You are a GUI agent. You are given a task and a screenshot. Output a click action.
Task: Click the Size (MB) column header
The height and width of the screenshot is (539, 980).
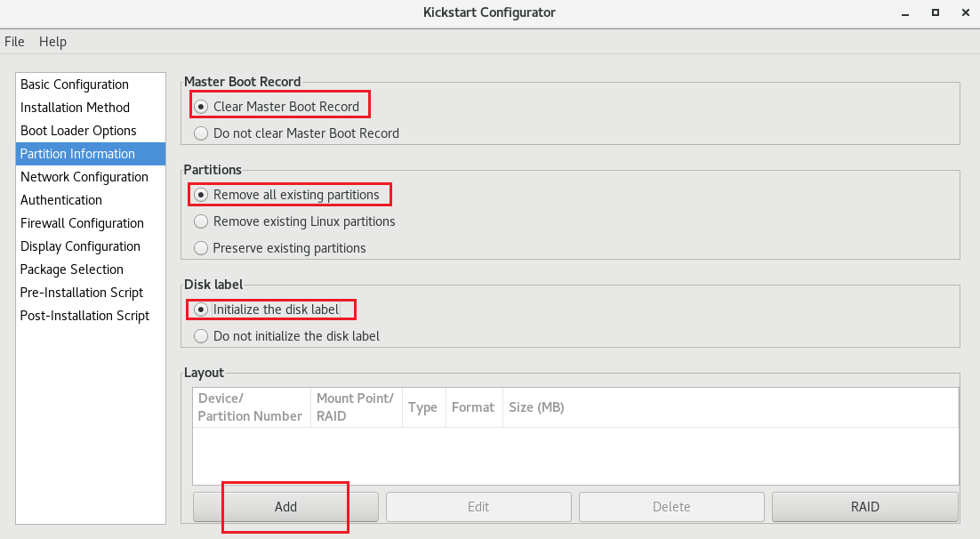pyautogui.click(x=536, y=406)
